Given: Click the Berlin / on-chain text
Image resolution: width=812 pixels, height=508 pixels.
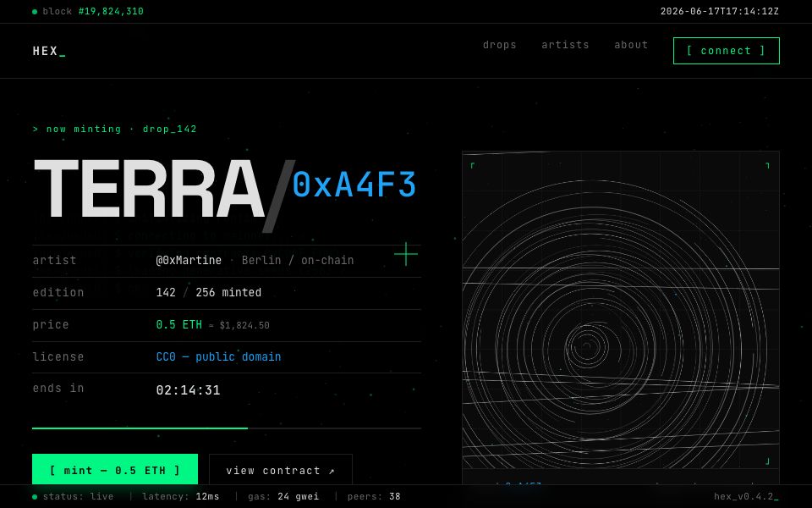Looking at the screenshot, I should point(298,260).
